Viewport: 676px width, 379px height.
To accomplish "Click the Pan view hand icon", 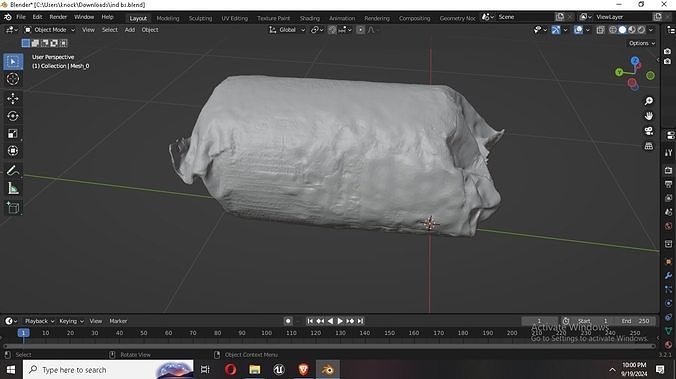I will tap(648, 116).
